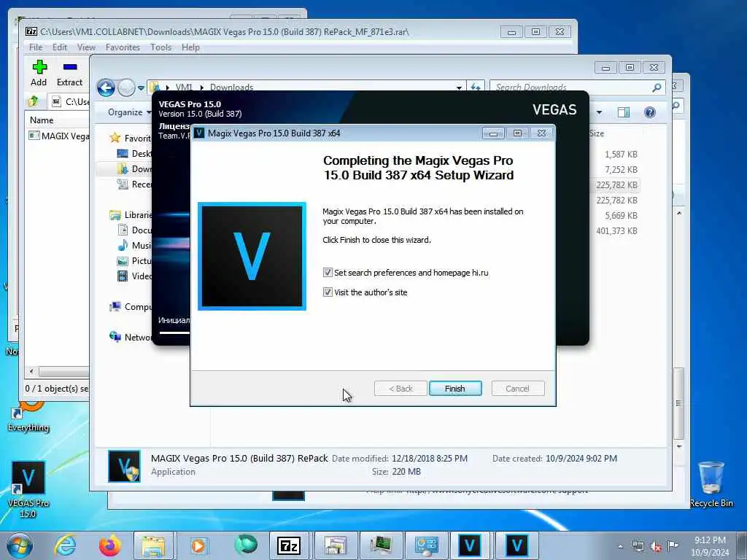Open Windows Explorer from the taskbar
The width and height of the screenshot is (747, 560).
point(153,545)
